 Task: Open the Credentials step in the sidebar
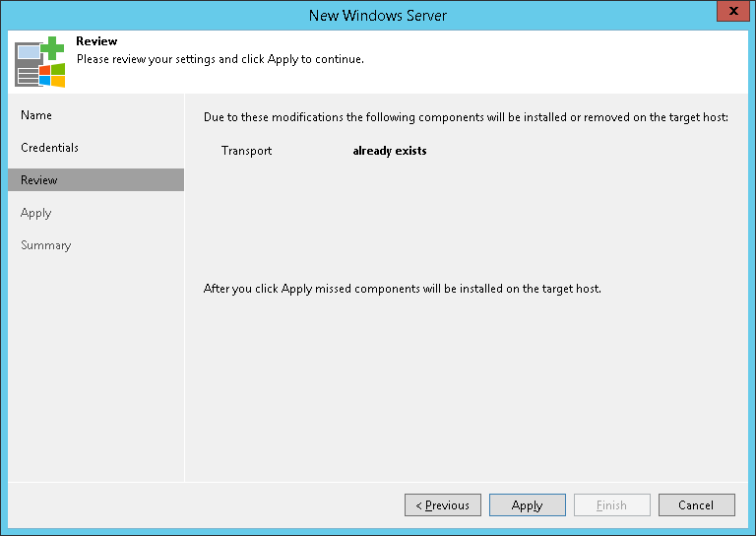pos(49,148)
